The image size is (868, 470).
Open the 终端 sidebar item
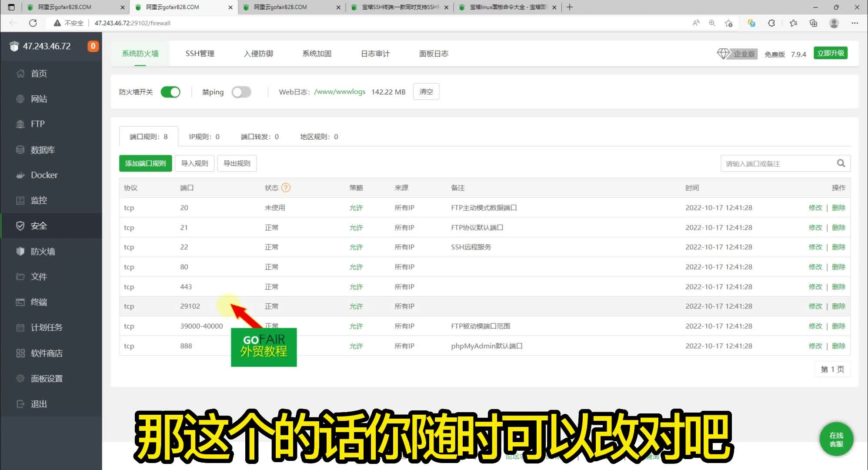[51, 302]
